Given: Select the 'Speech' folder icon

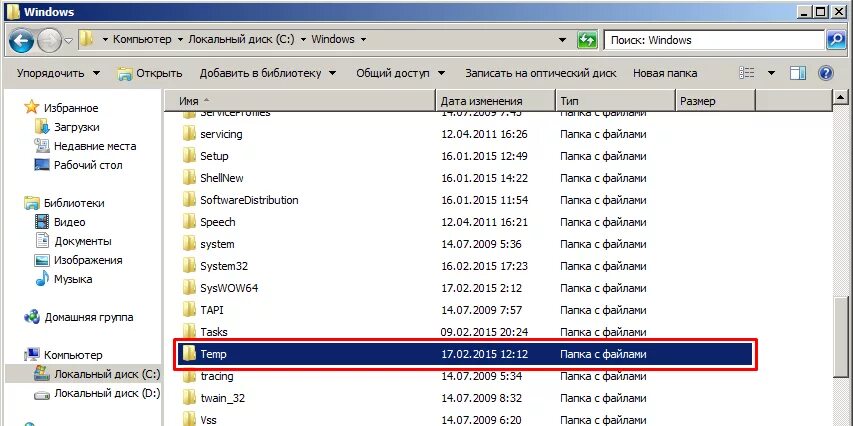Looking at the screenshot, I should (x=189, y=221).
